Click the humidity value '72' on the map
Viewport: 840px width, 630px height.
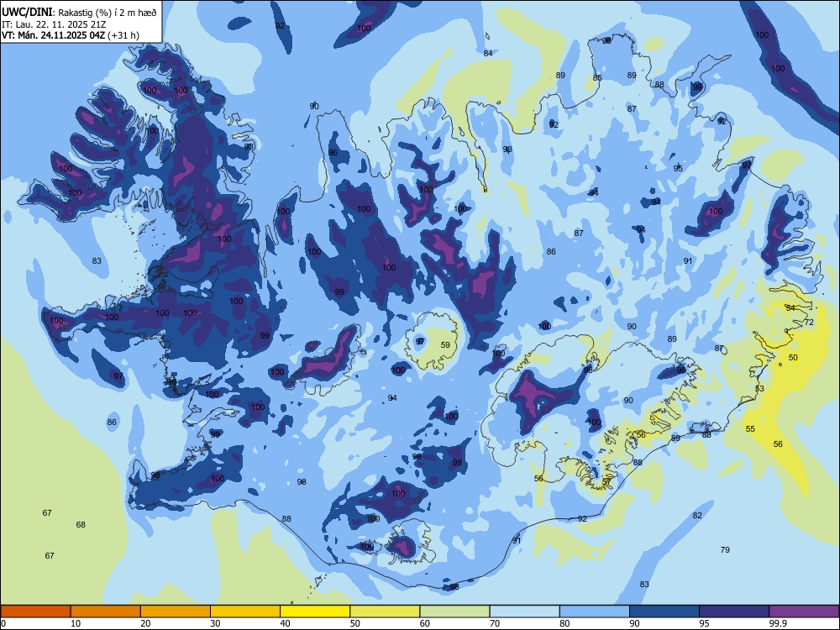(809, 323)
